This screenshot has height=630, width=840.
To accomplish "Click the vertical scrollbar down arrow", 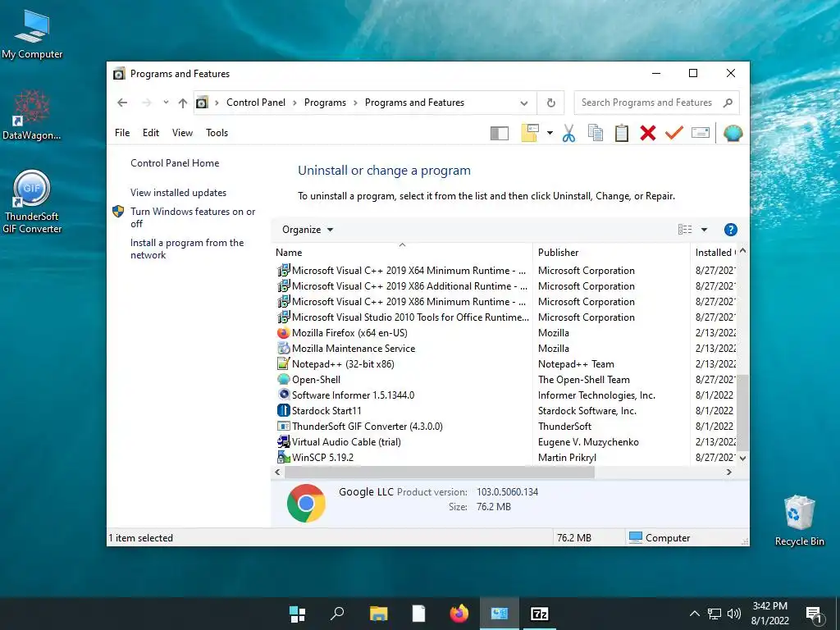I will [x=742, y=458].
